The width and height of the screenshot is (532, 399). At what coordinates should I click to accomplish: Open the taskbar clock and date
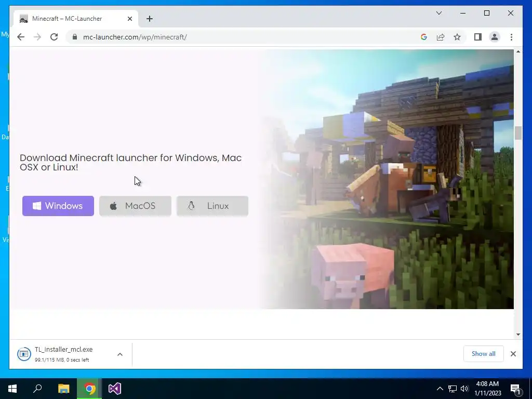tap(487, 389)
